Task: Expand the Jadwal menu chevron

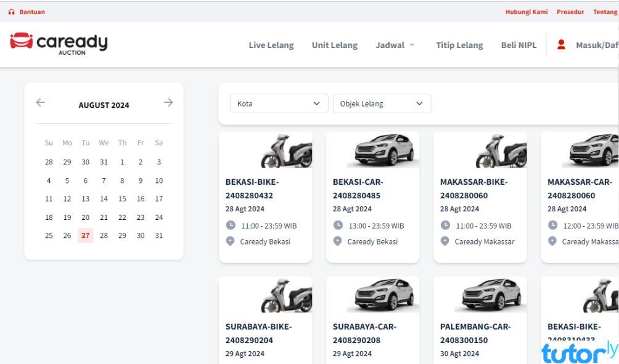Action: pyautogui.click(x=412, y=45)
